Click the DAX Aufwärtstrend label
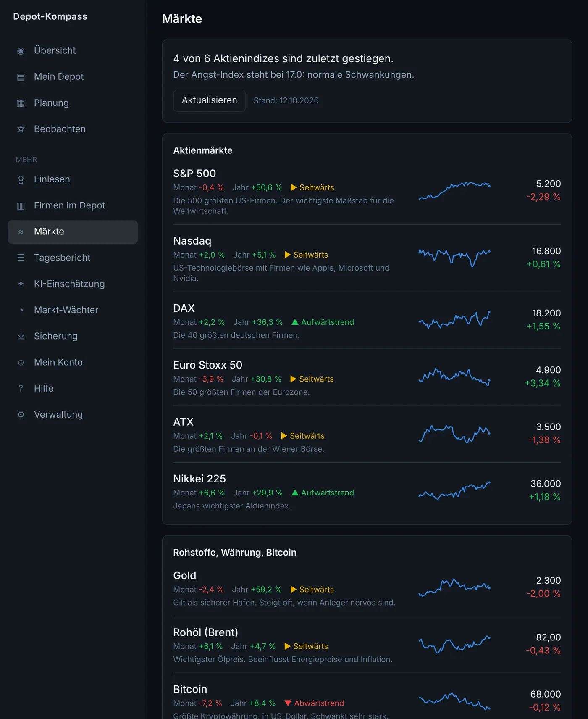Image resolution: width=588 pixels, height=719 pixels. point(323,322)
